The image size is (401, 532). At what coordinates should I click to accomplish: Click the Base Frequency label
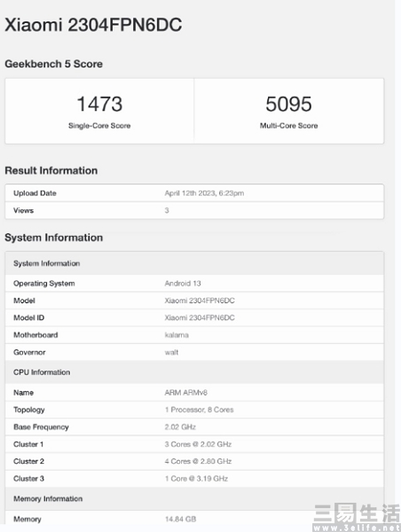point(41,427)
